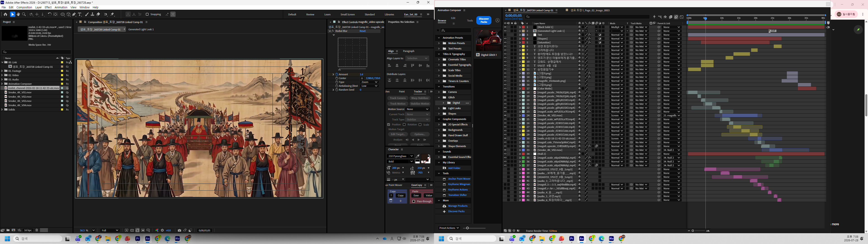
Task: Select the Digital Glitch 1 preset thumbnail
Action: click(488, 40)
